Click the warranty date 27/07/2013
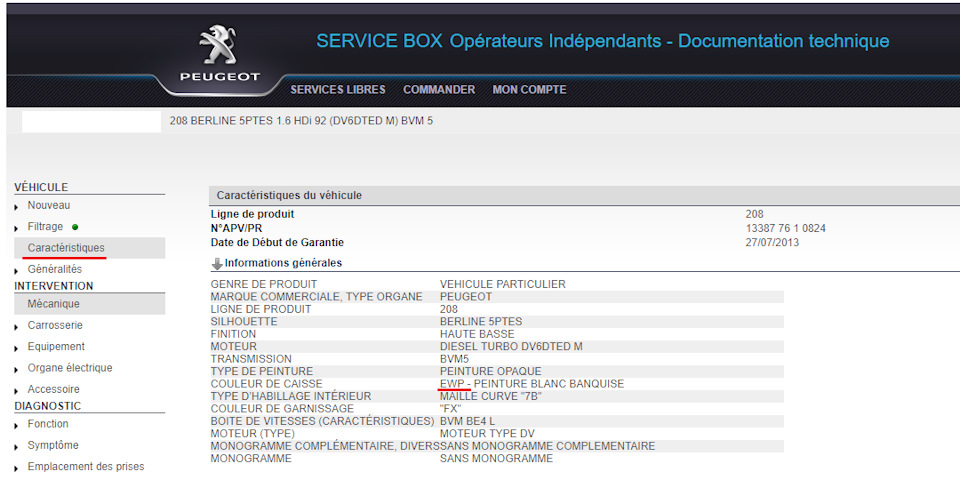This screenshot has width=960, height=480. click(772, 242)
